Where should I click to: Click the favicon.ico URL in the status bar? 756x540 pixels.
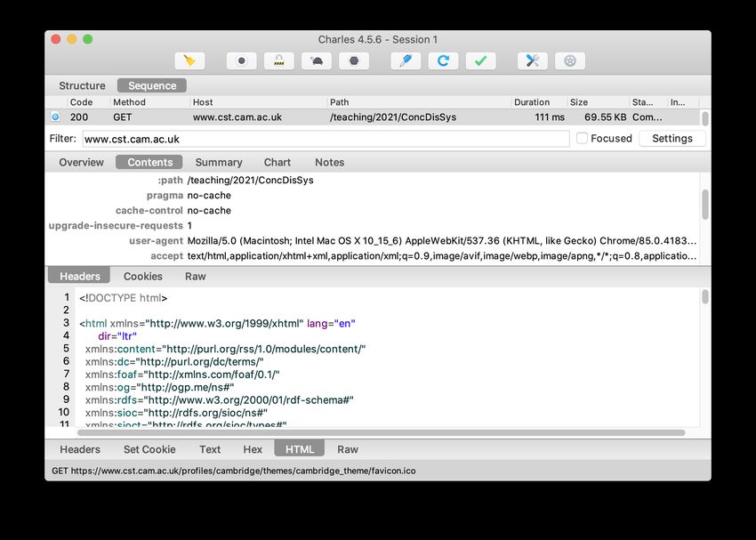(x=243, y=471)
